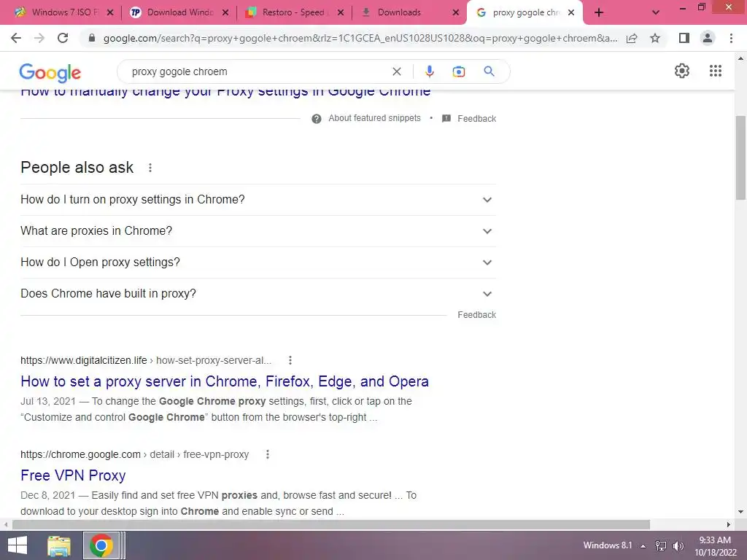The width and height of the screenshot is (747, 560).
Task: Open the network status tray icon
Action: coord(661,545)
